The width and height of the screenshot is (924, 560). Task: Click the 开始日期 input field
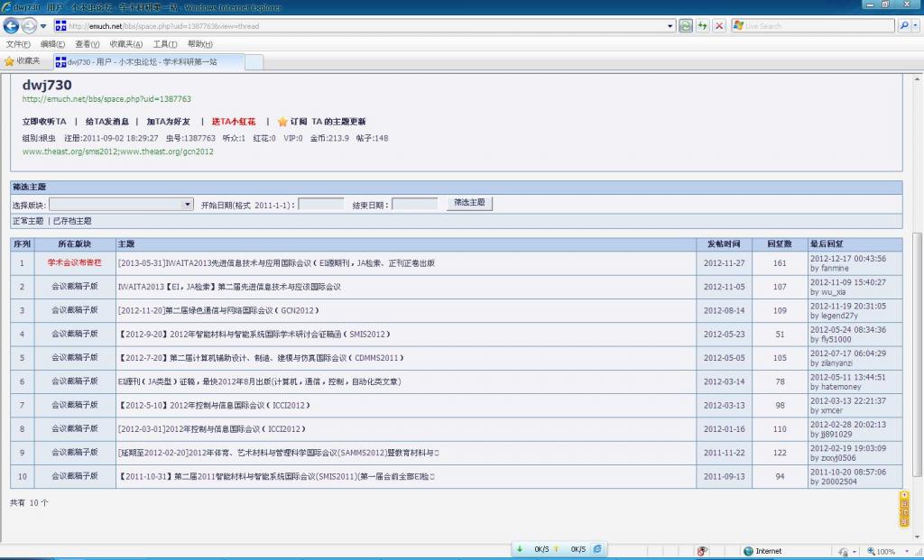point(321,205)
